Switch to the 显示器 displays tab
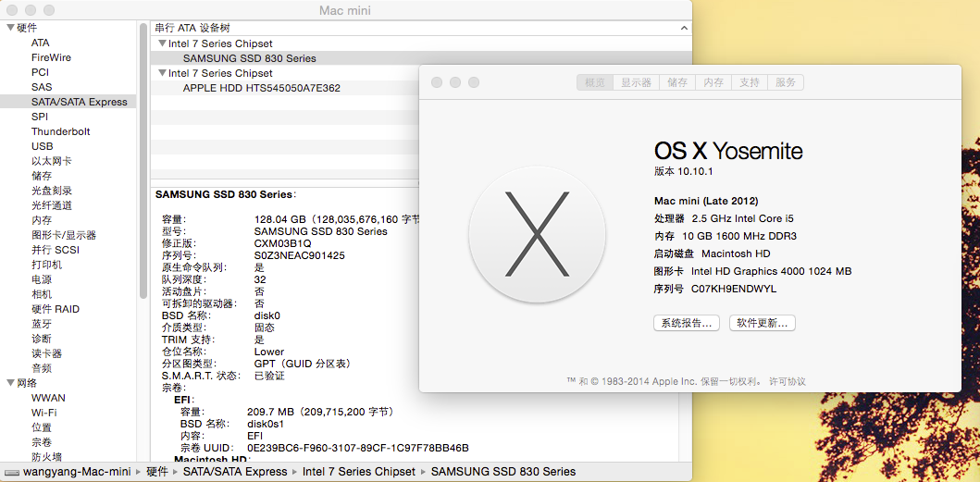This screenshot has height=482, width=980. click(637, 82)
